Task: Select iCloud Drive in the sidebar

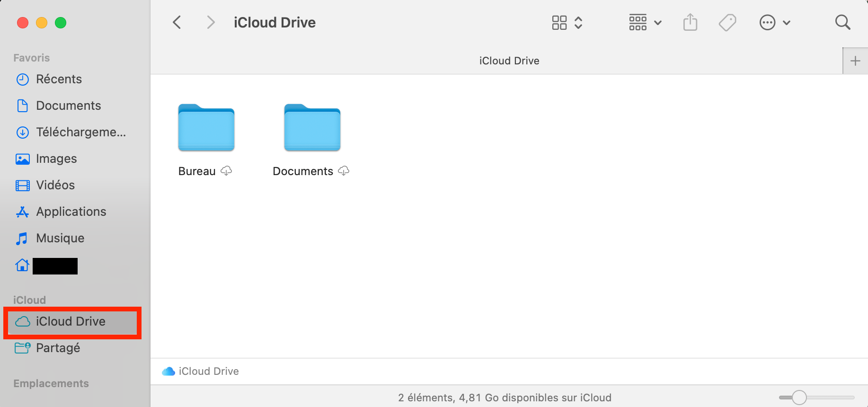Action: click(72, 322)
